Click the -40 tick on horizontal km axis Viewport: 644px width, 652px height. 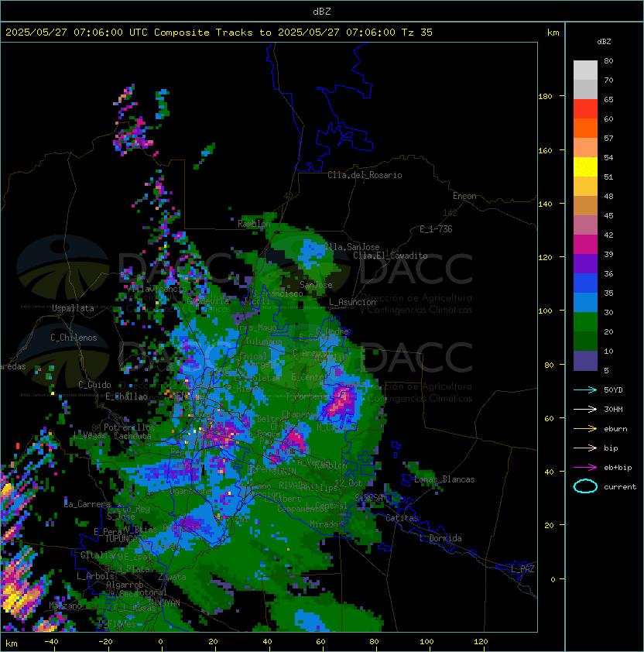point(52,642)
